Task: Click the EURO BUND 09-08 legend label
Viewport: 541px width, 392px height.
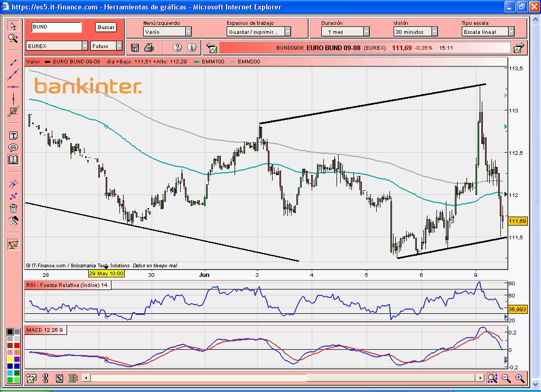Action: click(76, 62)
